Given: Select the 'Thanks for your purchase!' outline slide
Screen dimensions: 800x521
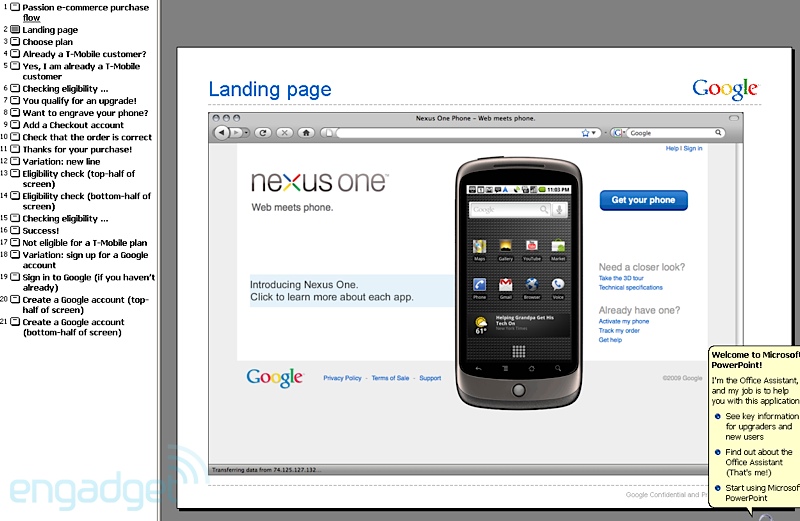Looking at the screenshot, I should [x=77, y=149].
